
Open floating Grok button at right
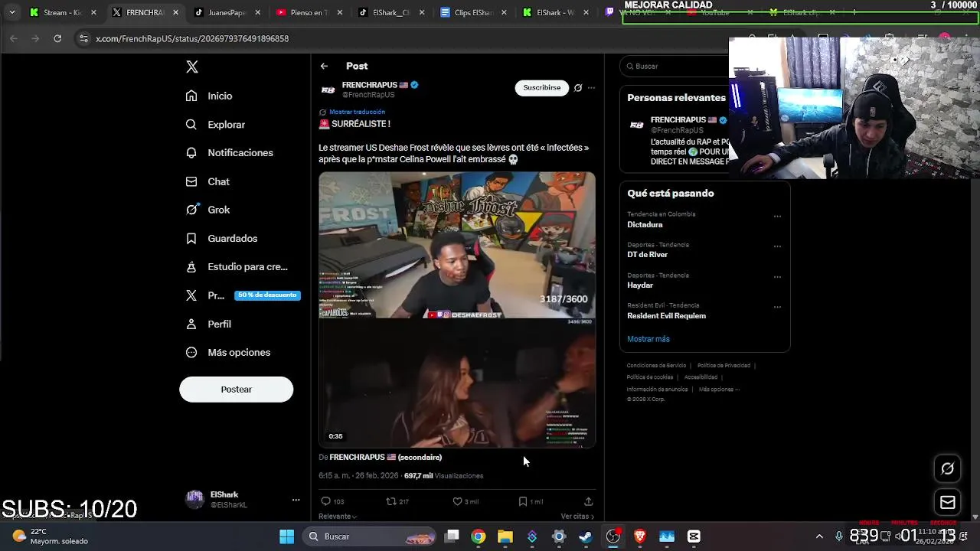(x=947, y=468)
